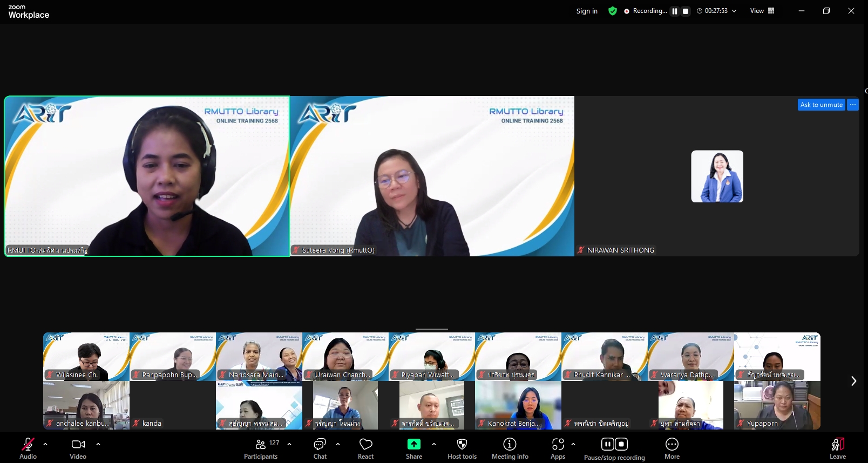868x463 pixels.
Task: Click NIRAWAN SRITHONG name label
Action: tap(621, 250)
